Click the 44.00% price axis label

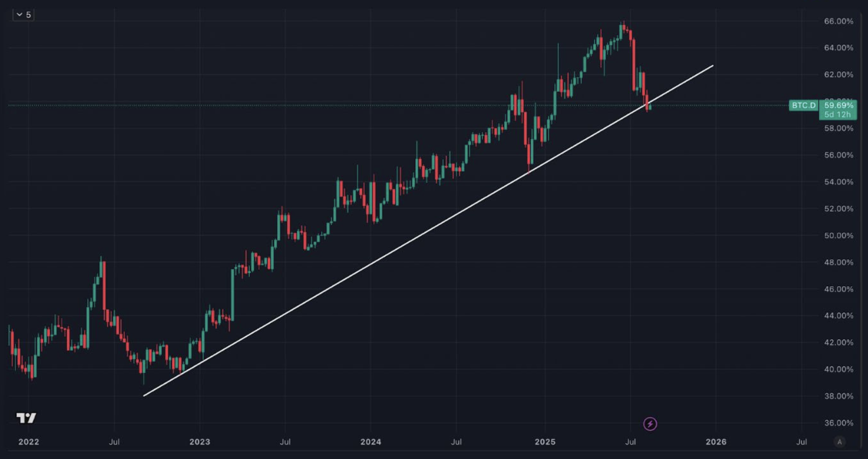pos(839,316)
